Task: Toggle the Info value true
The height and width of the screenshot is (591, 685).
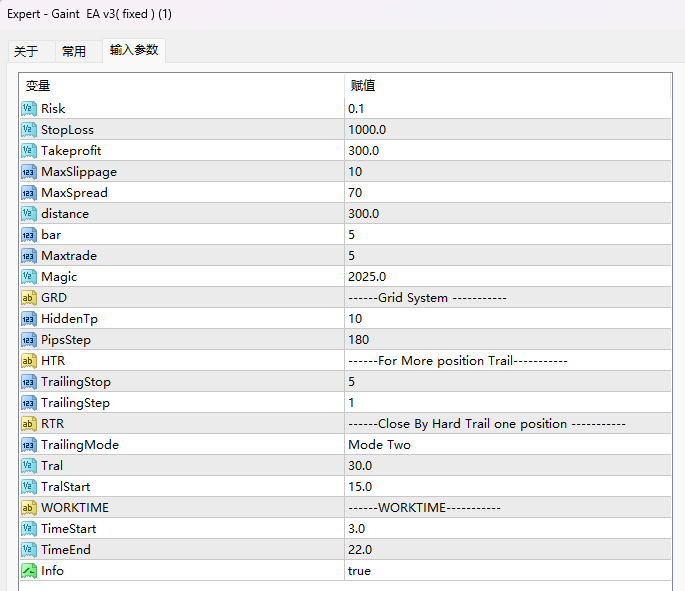Action: pos(359,570)
